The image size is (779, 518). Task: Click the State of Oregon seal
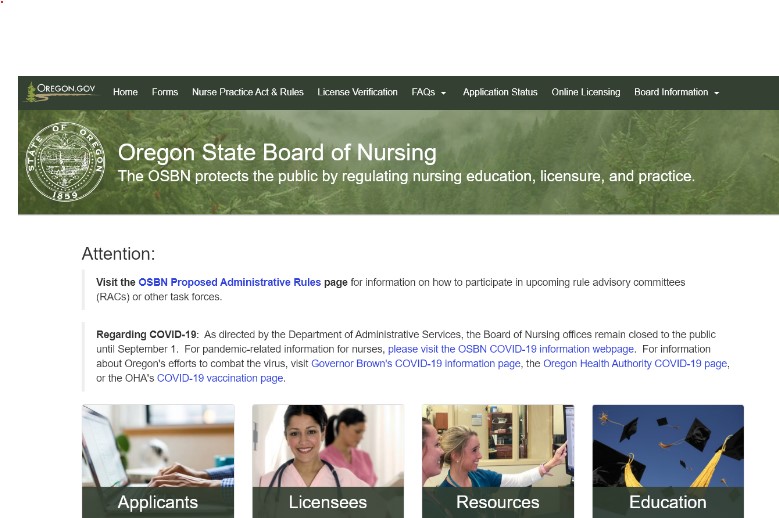pos(66,161)
